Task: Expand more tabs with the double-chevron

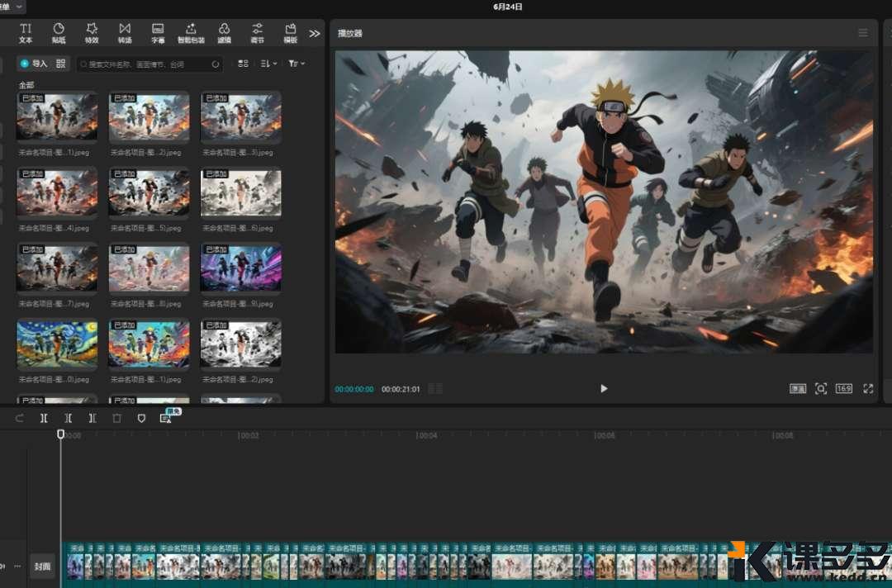Action: tap(315, 34)
